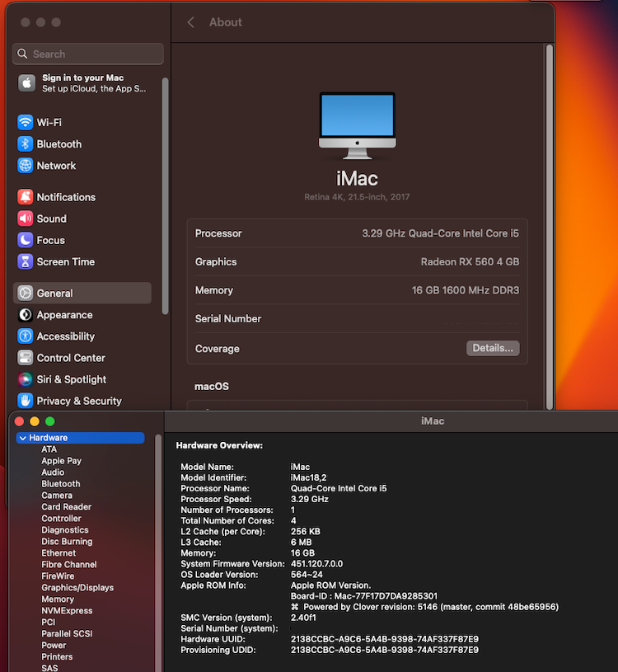The width and height of the screenshot is (618, 672).
Task: Select Graphics/Displays in hardware list
Action: [x=77, y=588]
